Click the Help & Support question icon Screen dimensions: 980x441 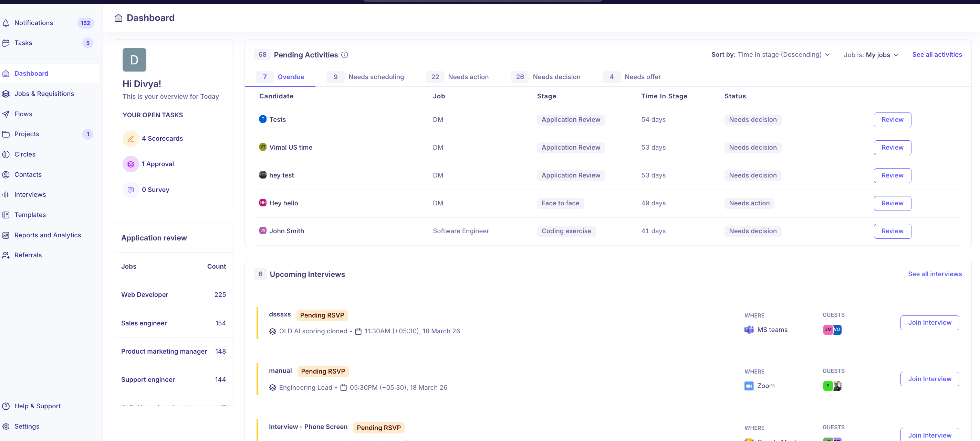click(x=6, y=406)
